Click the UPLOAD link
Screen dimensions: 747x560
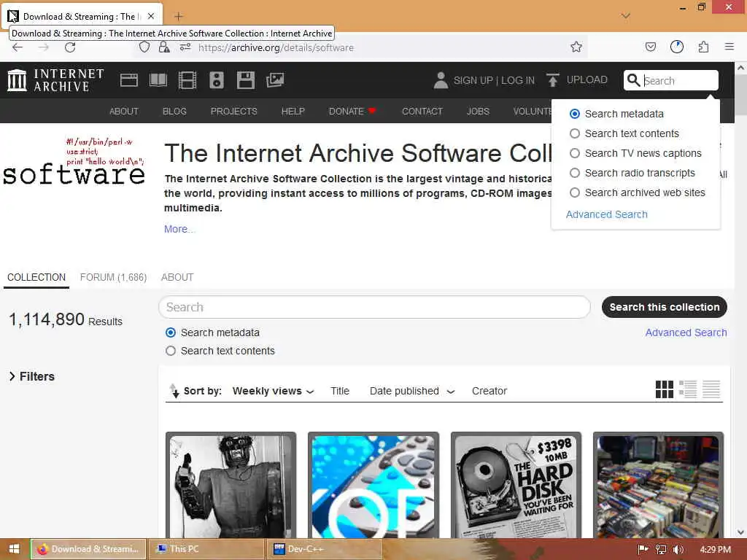(587, 79)
